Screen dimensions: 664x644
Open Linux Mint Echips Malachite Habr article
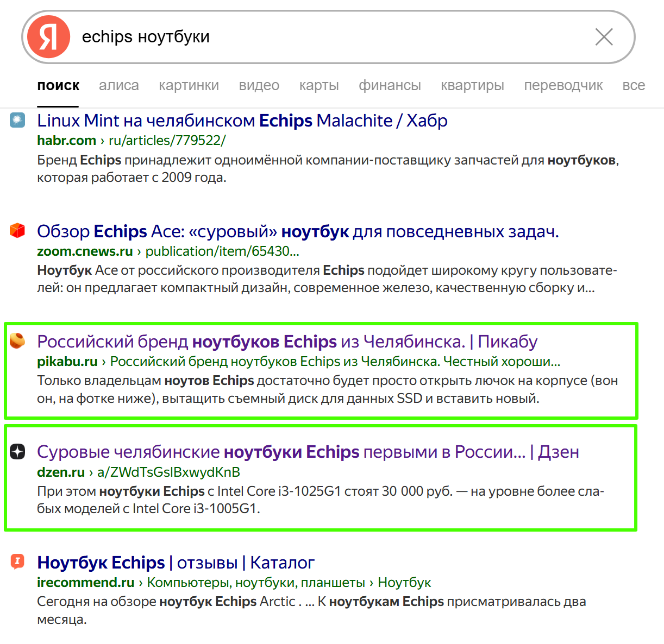click(242, 121)
